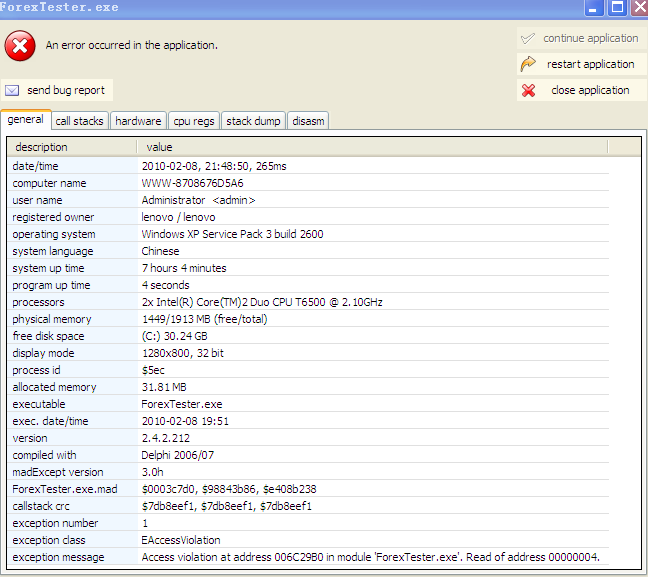Screen dimensions: 648x577
Task: Select executable value ForexTester.exe
Action: [x=182, y=404]
